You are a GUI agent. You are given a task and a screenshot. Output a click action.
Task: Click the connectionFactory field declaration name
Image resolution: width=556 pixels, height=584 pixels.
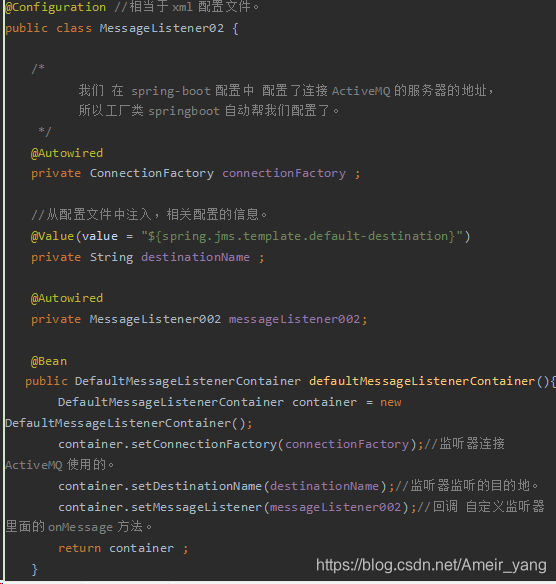(284, 173)
